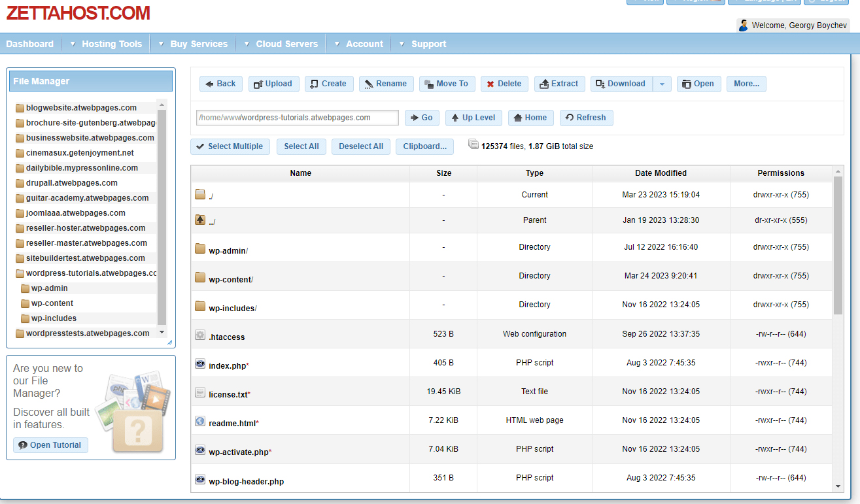Sort by the Date Modified column header
Screen dimensions: 860x504
coord(661,173)
